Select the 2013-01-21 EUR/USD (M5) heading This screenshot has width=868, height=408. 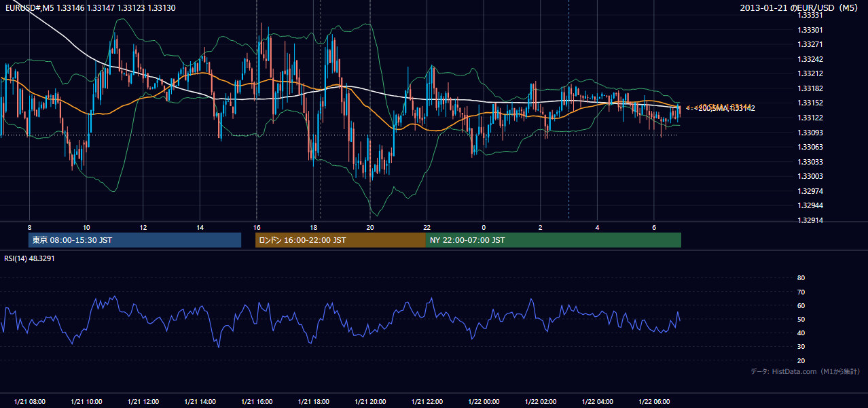pyautogui.click(x=800, y=8)
